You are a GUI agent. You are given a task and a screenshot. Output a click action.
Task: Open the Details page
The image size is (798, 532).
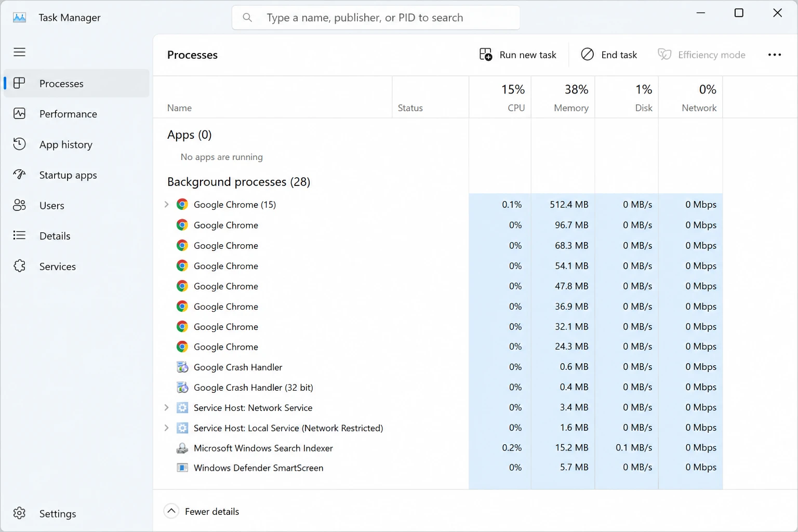tap(76, 235)
